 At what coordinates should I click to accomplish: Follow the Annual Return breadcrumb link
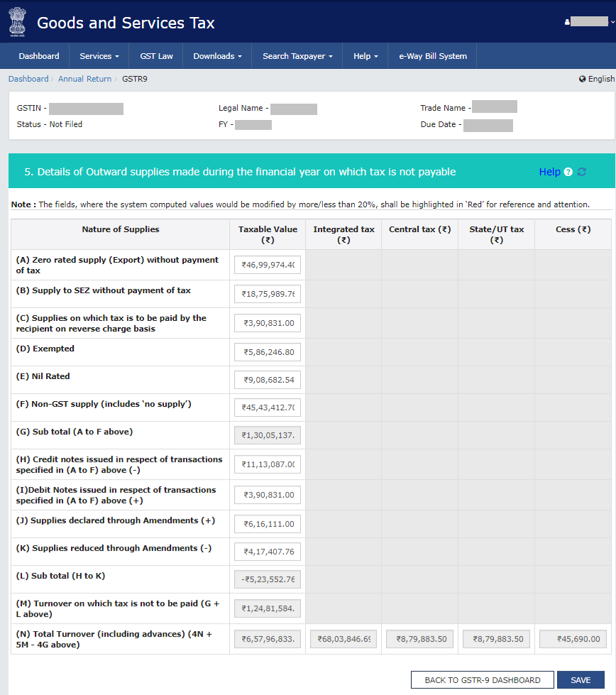click(84, 79)
